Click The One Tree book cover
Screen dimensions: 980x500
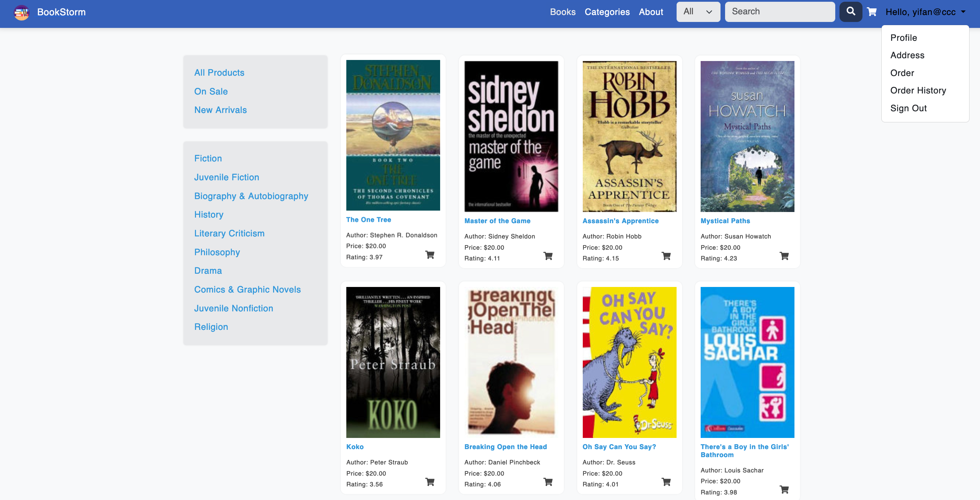click(393, 135)
